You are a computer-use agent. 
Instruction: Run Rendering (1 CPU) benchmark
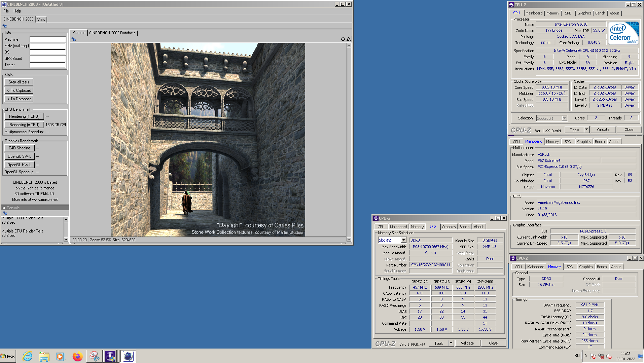pos(24,116)
